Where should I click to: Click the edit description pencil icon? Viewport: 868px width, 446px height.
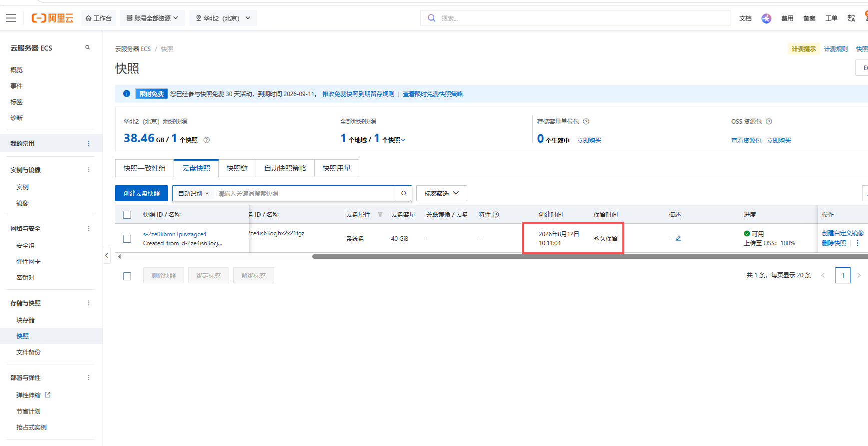click(678, 238)
